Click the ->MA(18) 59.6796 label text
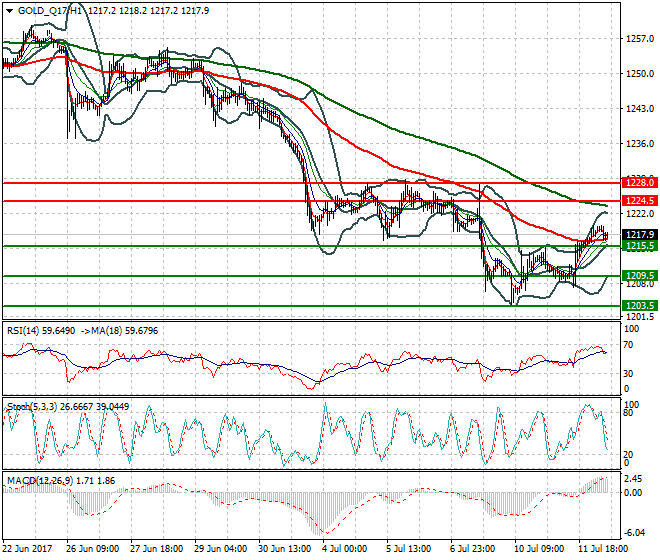 coord(119,331)
